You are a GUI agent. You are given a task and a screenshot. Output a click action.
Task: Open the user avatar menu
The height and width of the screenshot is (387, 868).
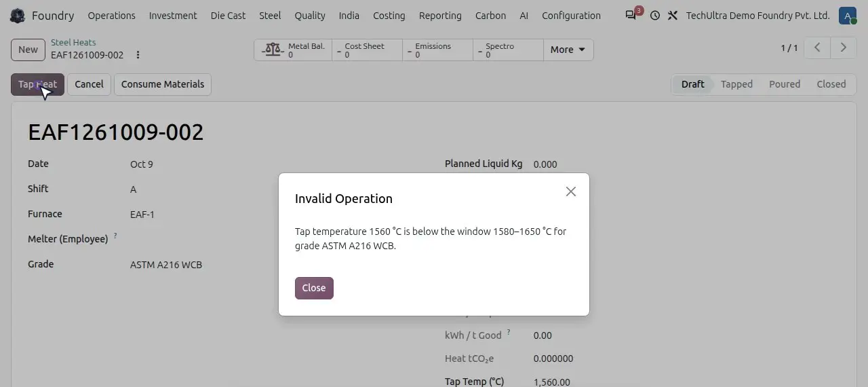pos(847,16)
